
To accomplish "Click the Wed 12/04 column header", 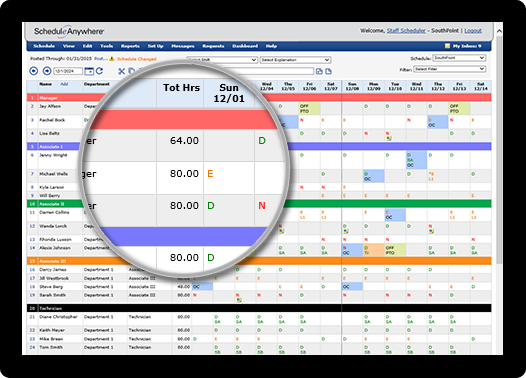I will 266,87.
